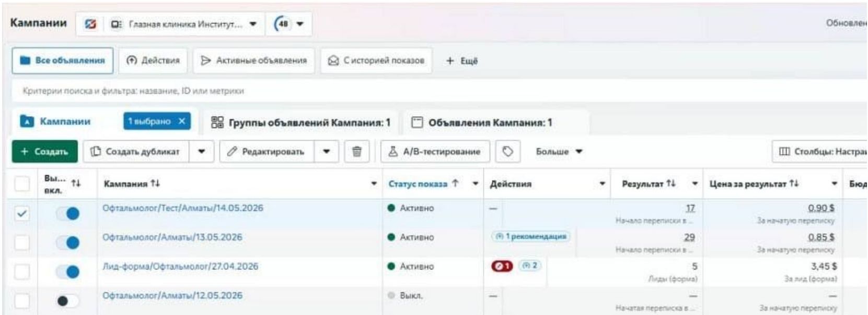Switch to Группы объявлений Кампания: 1 tab

[x=300, y=123]
